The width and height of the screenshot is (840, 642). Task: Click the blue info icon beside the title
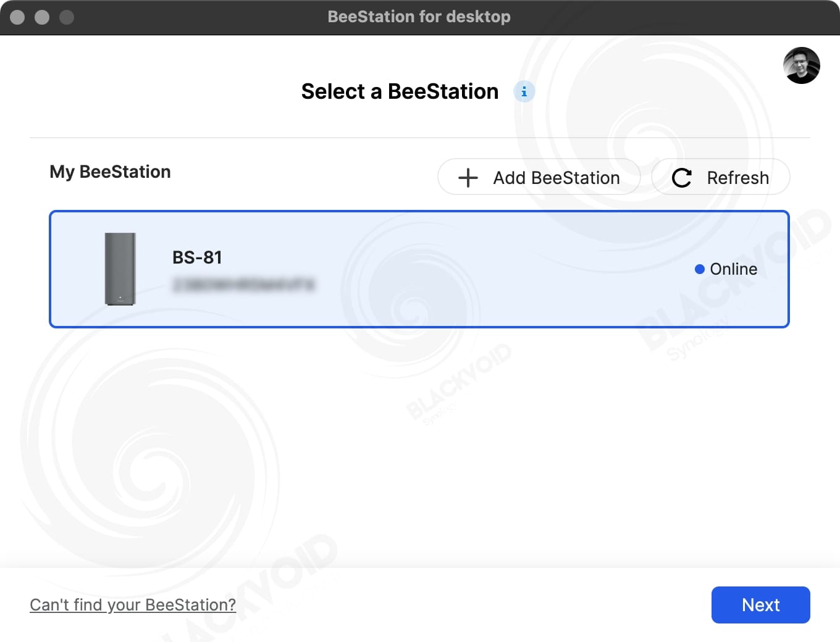pos(524,91)
